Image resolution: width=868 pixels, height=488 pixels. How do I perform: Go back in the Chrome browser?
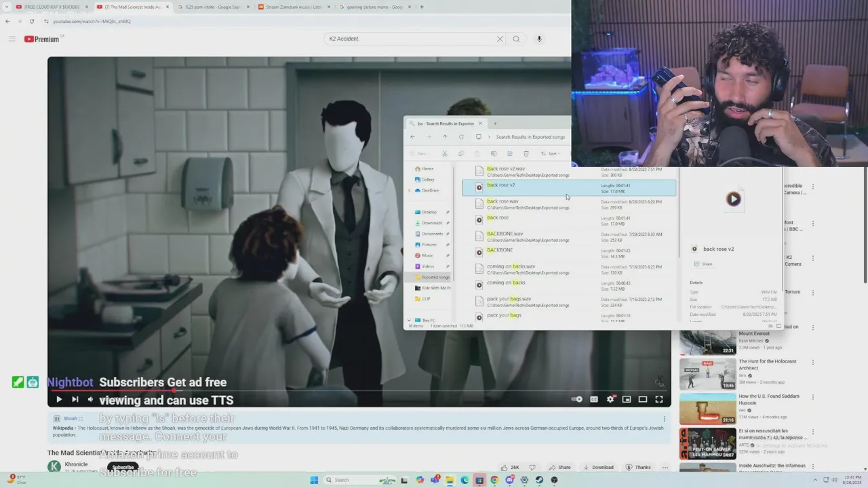[x=7, y=21]
